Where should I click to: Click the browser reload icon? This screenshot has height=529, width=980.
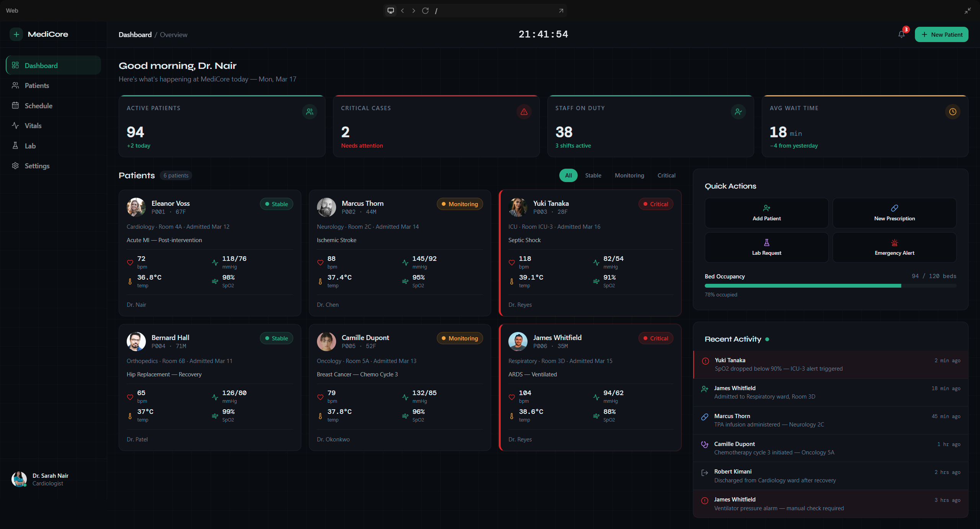click(425, 11)
